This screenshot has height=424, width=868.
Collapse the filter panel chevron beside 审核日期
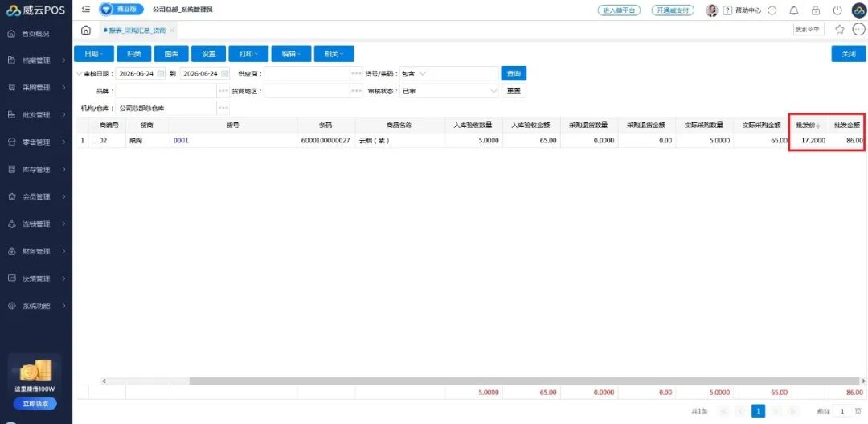tap(78, 74)
